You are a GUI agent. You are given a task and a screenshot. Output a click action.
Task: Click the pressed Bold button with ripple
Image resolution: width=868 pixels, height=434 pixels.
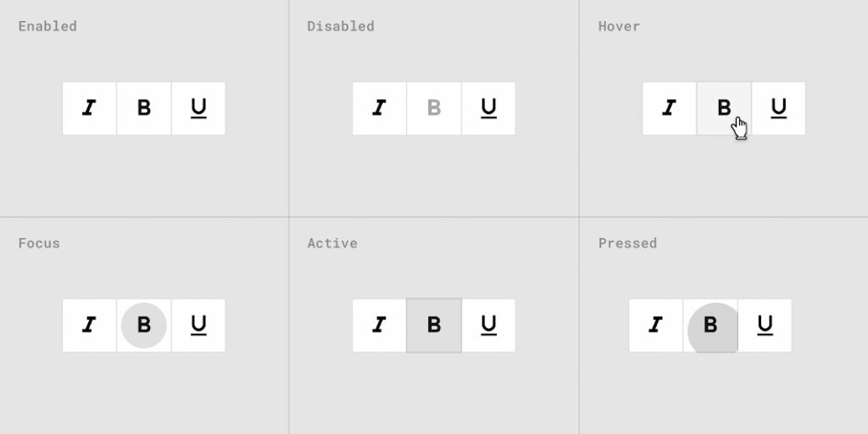(x=710, y=325)
